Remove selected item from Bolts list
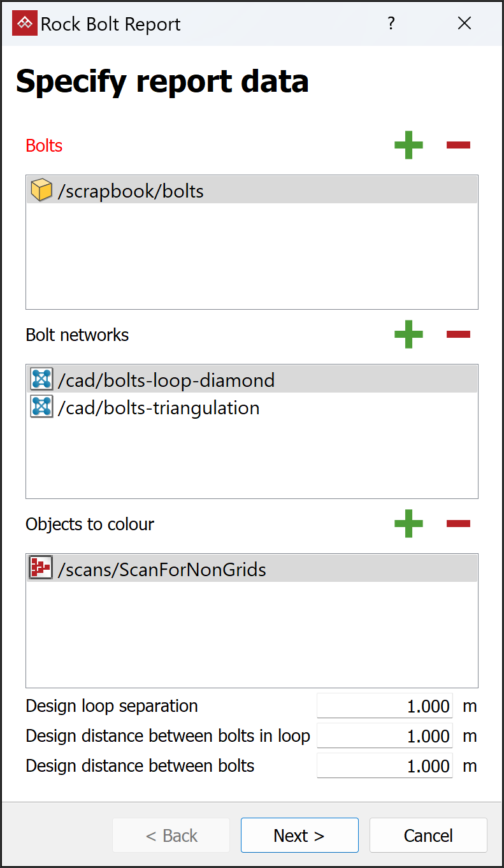The width and height of the screenshot is (504, 868). click(x=458, y=145)
